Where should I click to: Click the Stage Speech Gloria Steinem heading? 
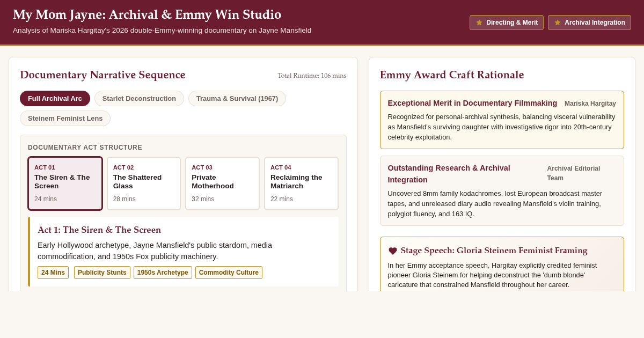(494, 251)
